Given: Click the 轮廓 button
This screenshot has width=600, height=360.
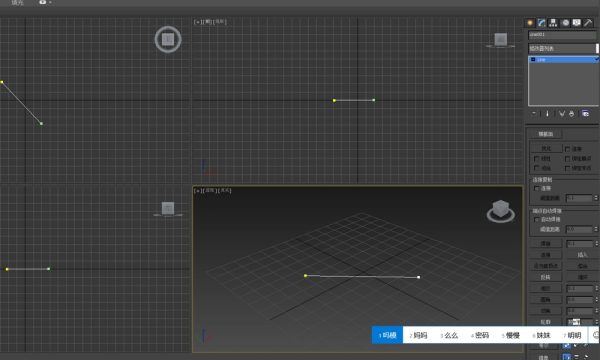Looking at the screenshot, I should point(546,322).
